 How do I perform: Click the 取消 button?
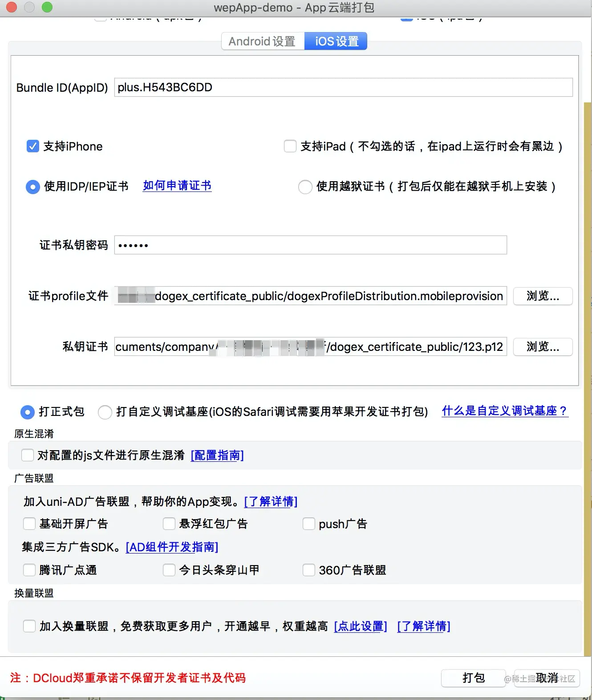pyautogui.click(x=547, y=678)
